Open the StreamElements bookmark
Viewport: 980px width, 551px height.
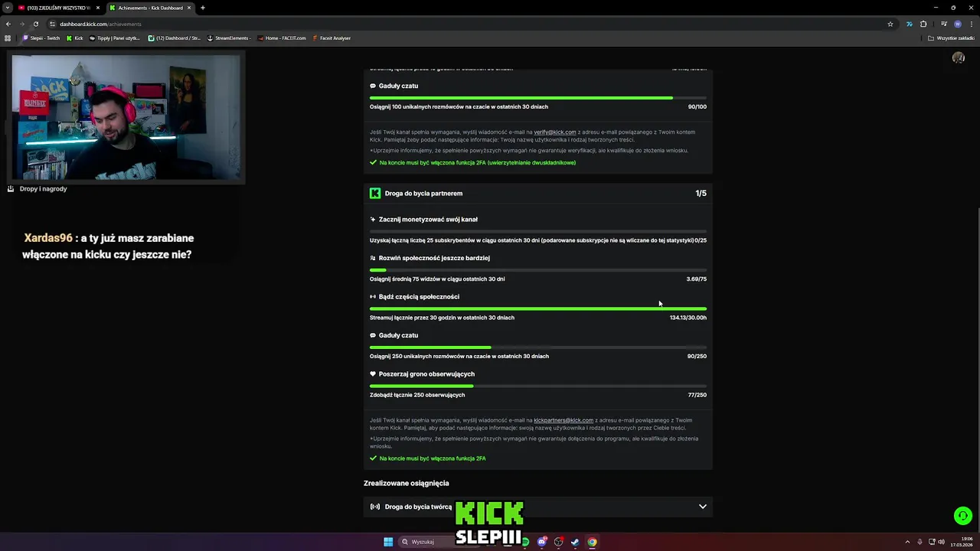(229, 38)
